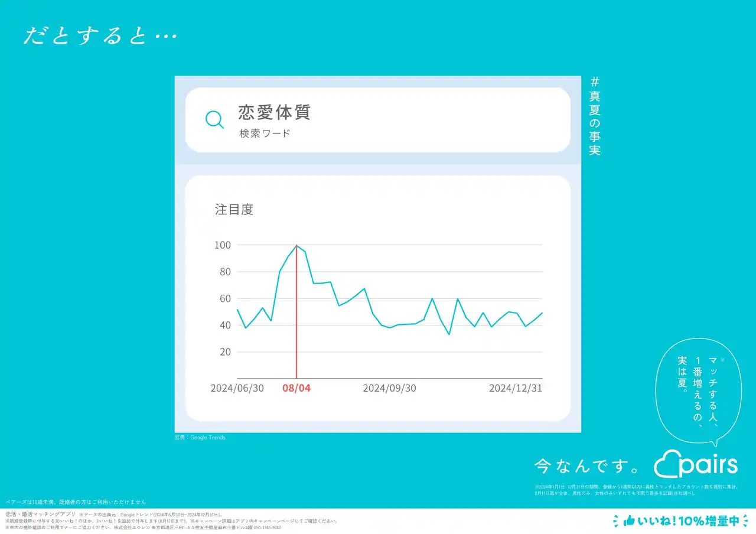Click the 100 value on the y-axis
The width and height of the screenshot is (756, 534).
pyautogui.click(x=222, y=245)
